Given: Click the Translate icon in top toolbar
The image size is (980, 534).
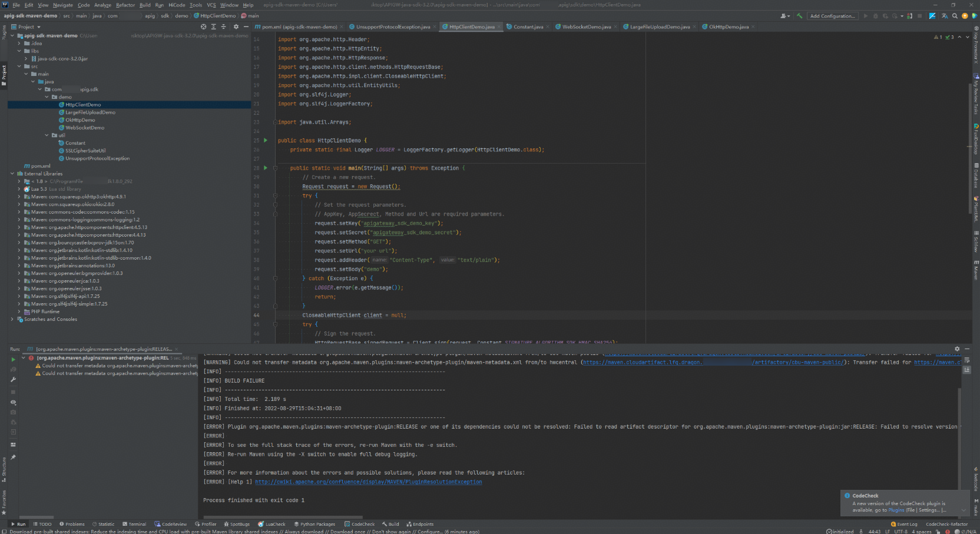Looking at the screenshot, I should coord(945,16).
